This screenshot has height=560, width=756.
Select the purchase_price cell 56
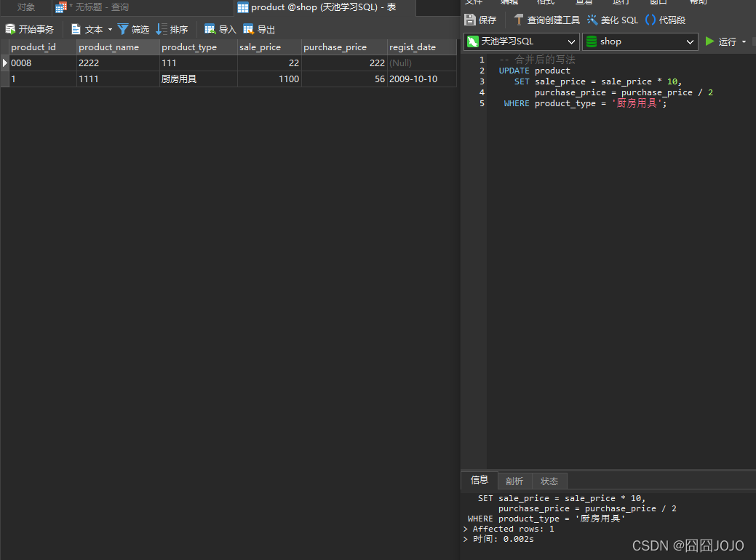[x=344, y=79]
